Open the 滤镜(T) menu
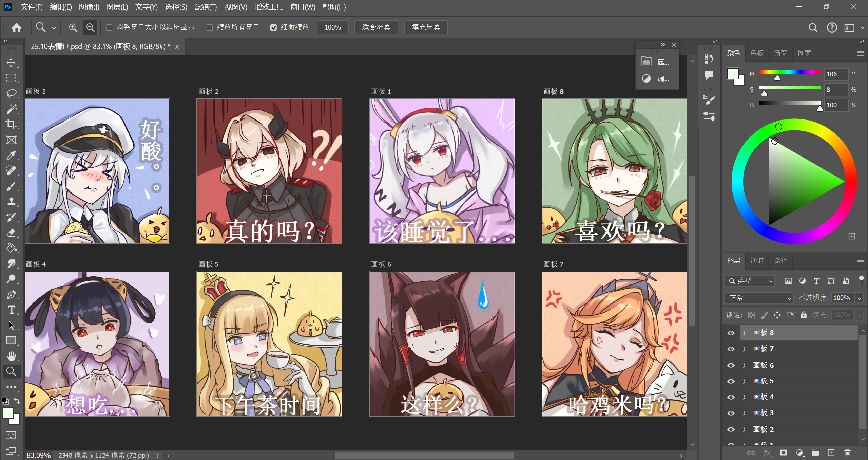The image size is (868, 460). point(206,7)
